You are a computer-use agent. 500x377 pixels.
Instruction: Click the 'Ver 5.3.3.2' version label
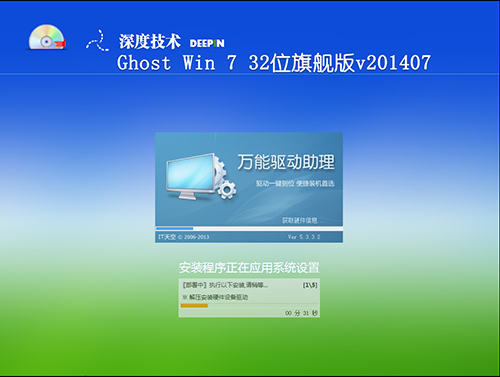coord(304,237)
